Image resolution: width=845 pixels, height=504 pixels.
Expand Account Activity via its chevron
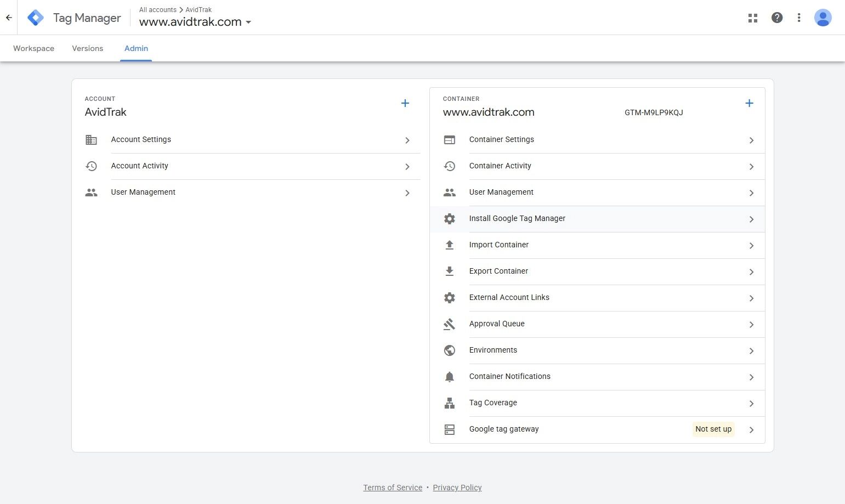[x=407, y=167]
